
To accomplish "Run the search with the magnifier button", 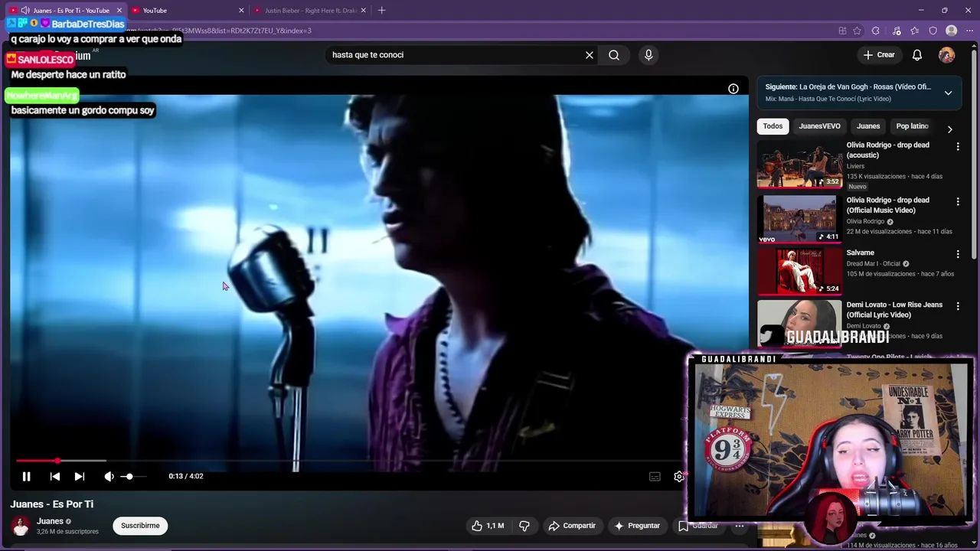I will (614, 55).
